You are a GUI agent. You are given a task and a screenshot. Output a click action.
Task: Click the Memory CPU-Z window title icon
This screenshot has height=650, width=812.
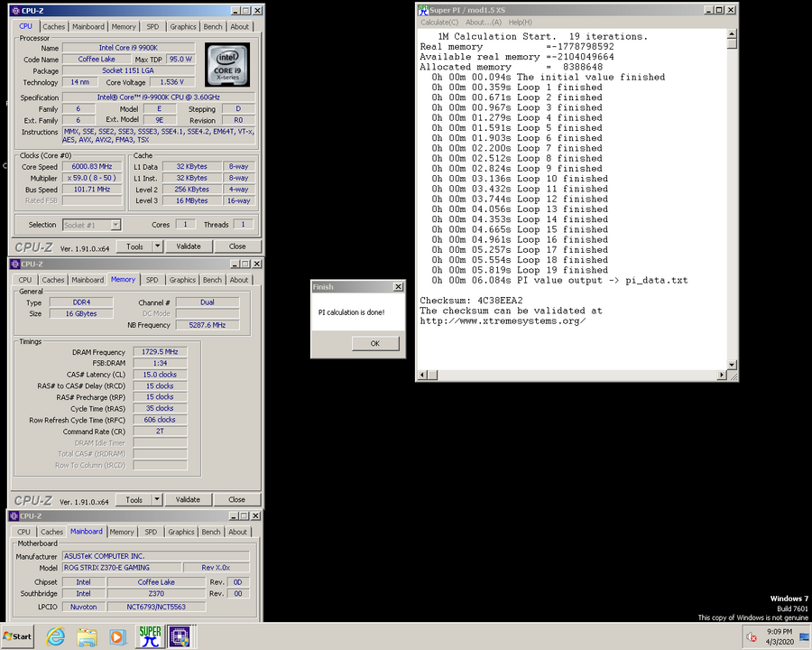point(15,264)
